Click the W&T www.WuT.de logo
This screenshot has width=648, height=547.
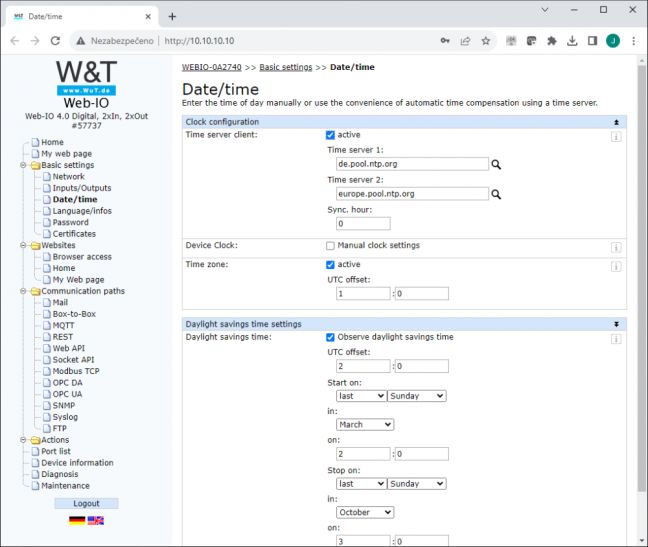tap(86, 78)
